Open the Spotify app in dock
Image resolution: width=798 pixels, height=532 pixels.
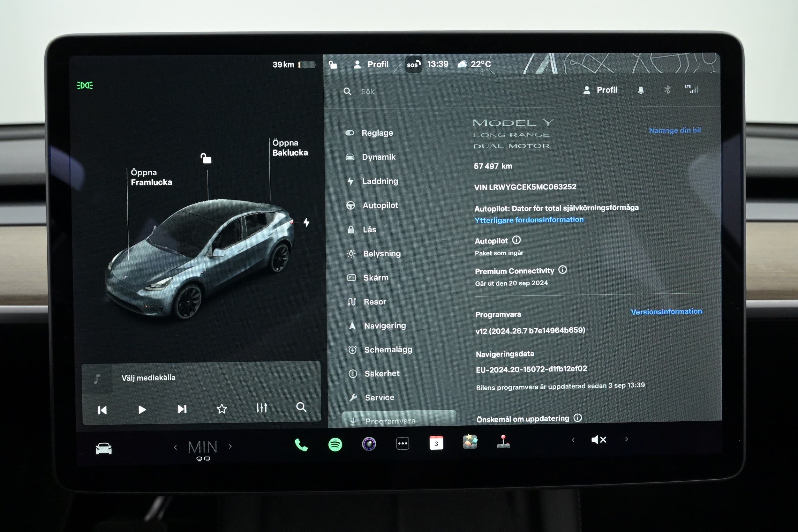(335, 444)
